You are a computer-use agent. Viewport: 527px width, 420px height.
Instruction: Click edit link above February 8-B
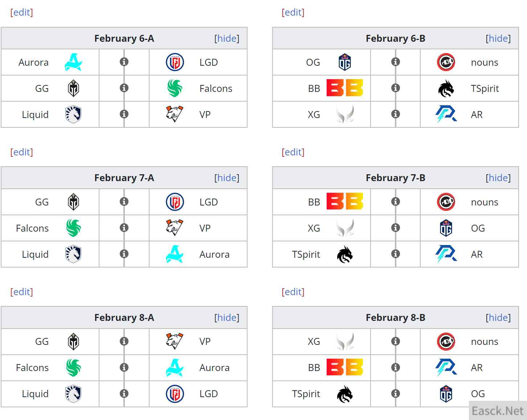point(293,292)
